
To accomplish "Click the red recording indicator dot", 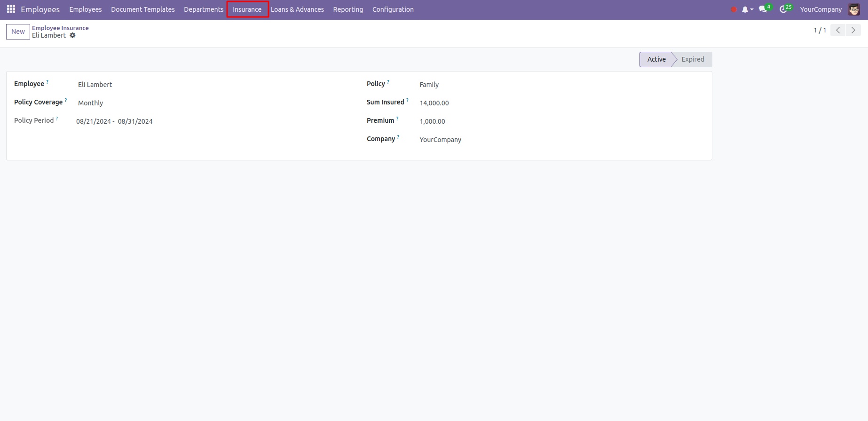I will point(734,9).
